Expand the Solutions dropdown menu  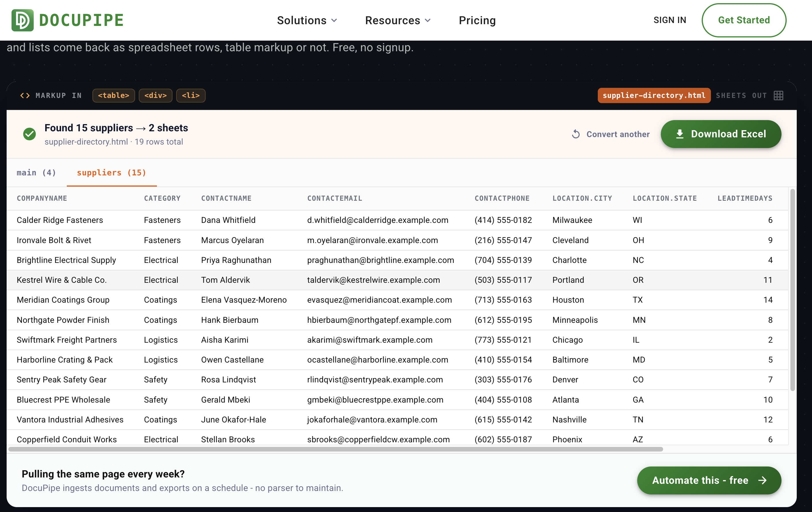pyautogui.click(x=307, y=20)
